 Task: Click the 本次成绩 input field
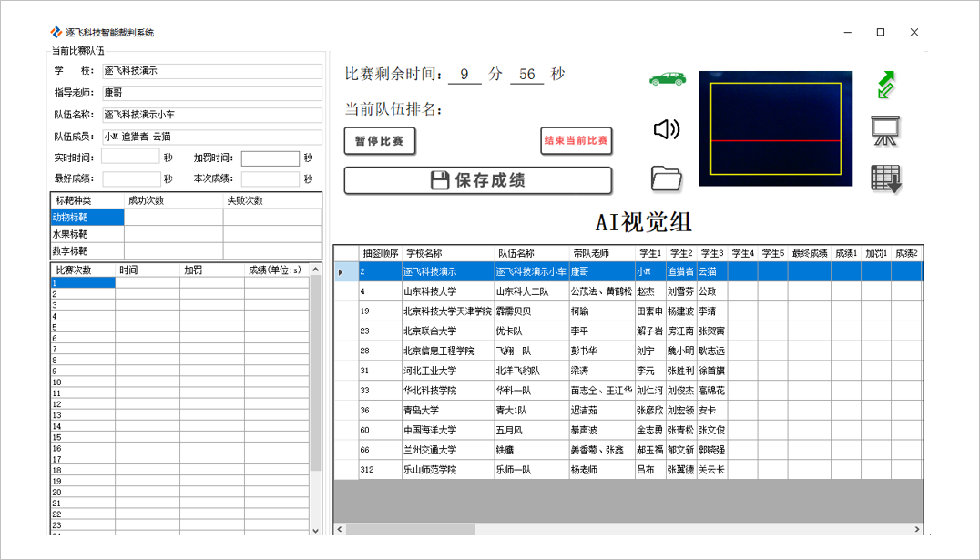pyautogui.click(x=270, y=178)
